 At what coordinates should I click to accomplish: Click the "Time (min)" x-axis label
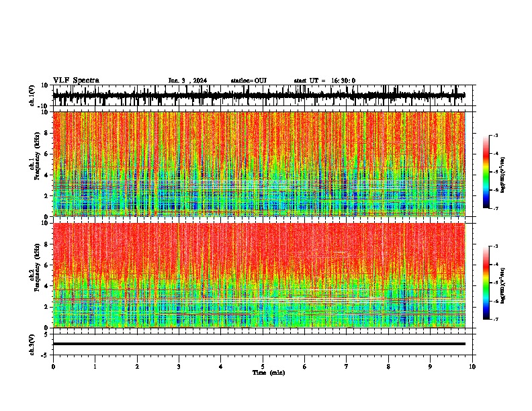pos(269,373)
